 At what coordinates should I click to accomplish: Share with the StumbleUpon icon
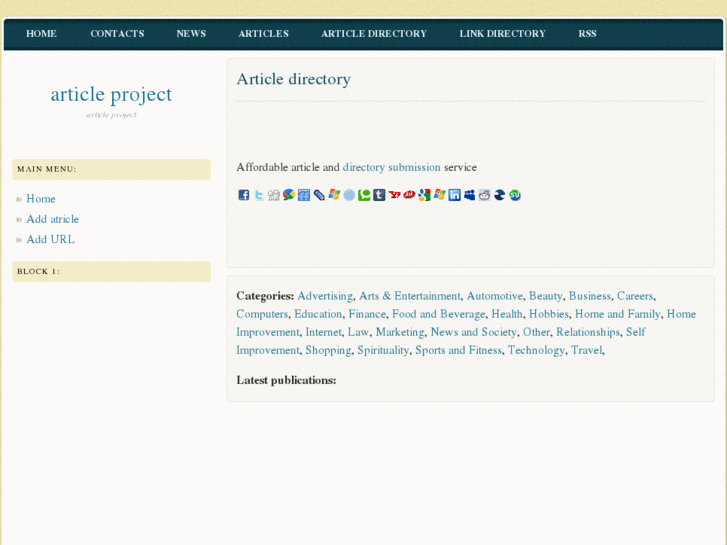515,195
